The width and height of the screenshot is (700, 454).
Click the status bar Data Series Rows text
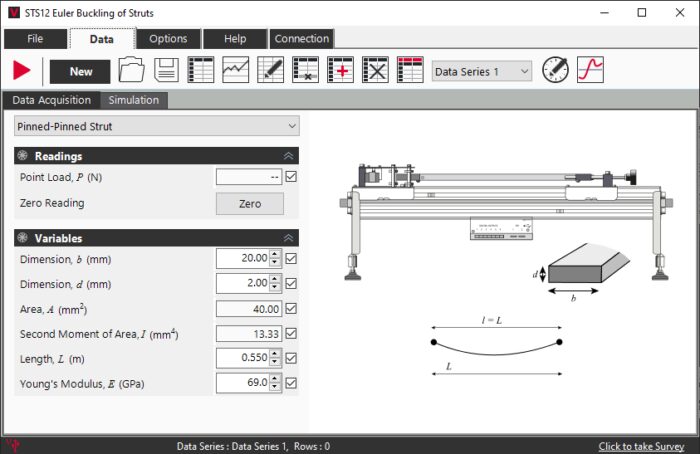253,446
